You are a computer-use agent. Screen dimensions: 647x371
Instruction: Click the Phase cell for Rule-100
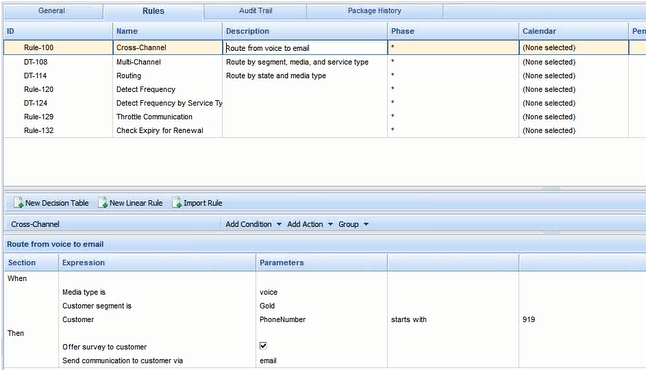click(453, 47)
